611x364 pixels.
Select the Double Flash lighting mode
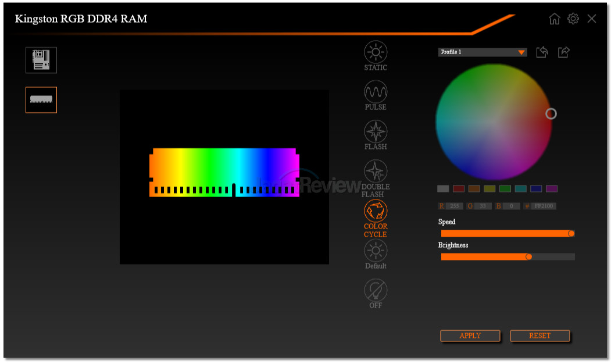376,178
